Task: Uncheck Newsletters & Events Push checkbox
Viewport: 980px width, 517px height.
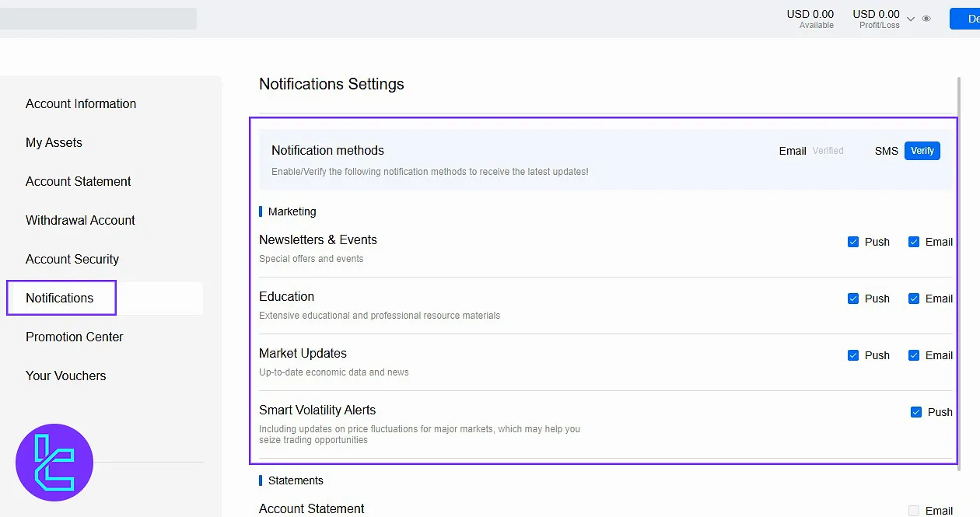Action: pyautogui.click(x=853, y=242)
